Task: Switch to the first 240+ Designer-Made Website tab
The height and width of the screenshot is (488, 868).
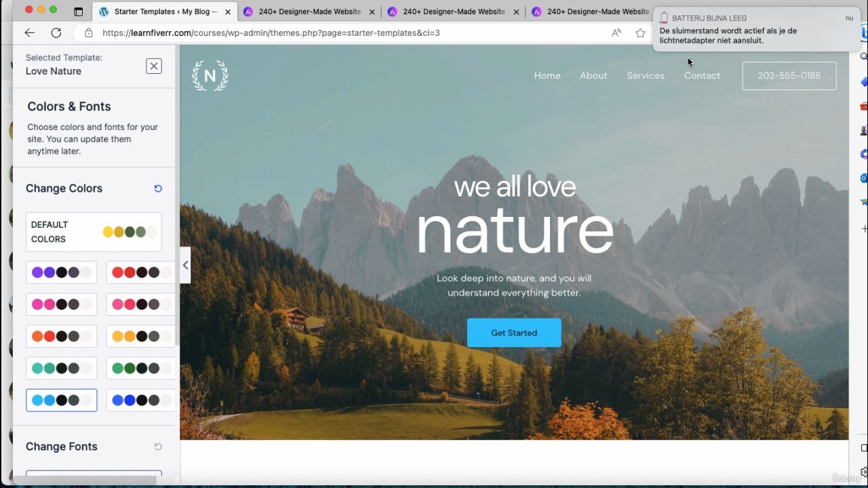Action: tap(309, 12)
